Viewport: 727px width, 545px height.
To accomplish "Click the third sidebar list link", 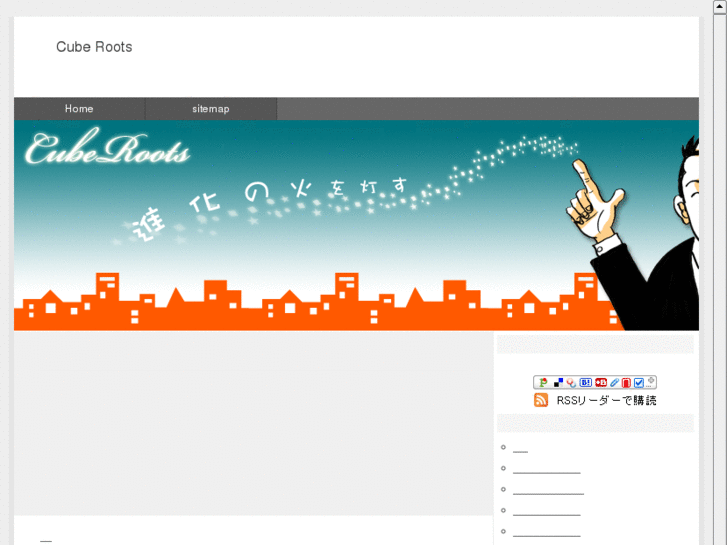I will (x=548, y=490).
